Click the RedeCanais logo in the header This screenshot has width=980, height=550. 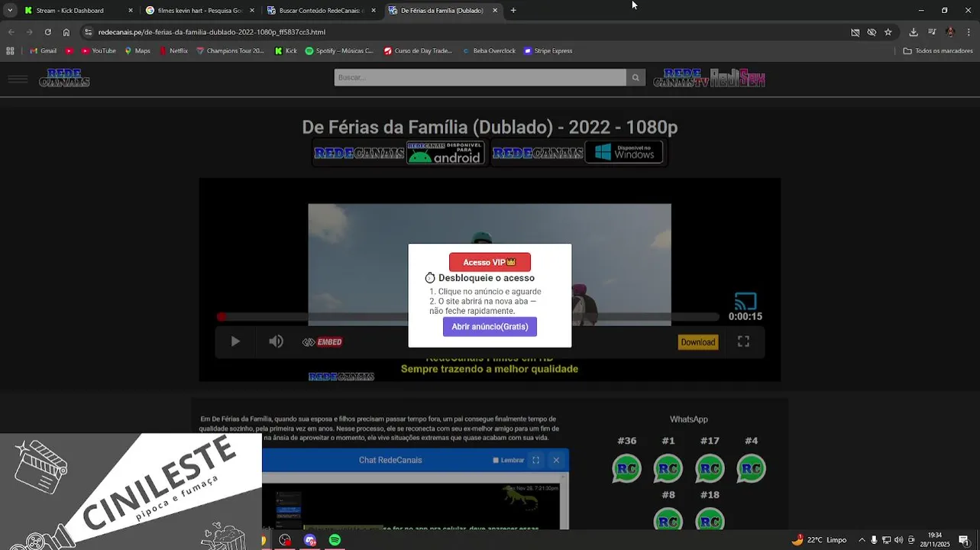click(65, 78)
